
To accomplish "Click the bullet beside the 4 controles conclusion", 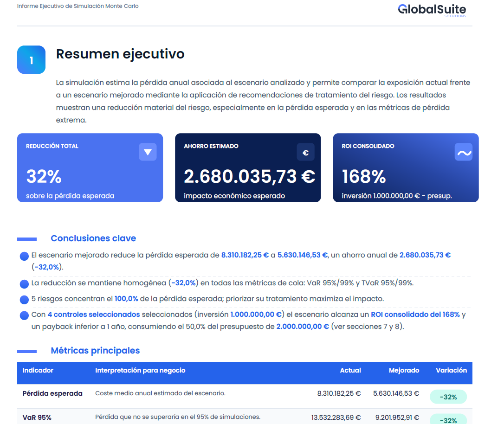I will click(x=24, y=315).
